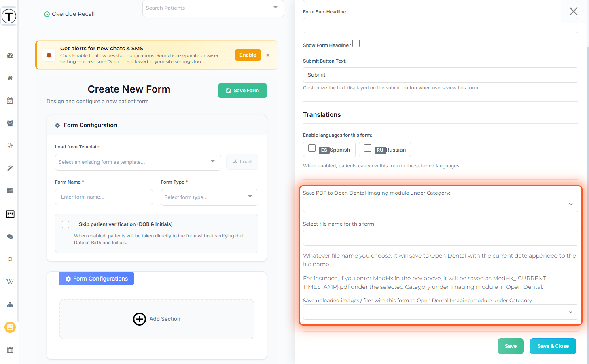Toggle Show Form Headline checkbox
Screen dimensions: 589x364
[x=356, y=43]
